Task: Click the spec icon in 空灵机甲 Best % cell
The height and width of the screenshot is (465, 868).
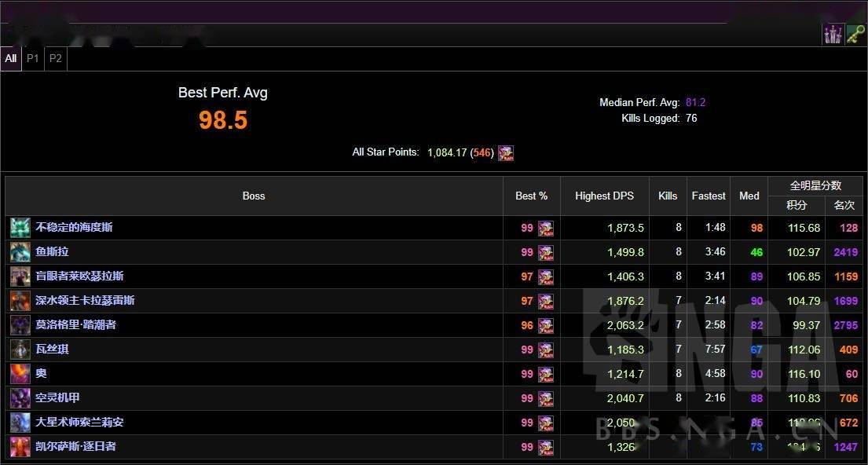Action: pos(545,398)
